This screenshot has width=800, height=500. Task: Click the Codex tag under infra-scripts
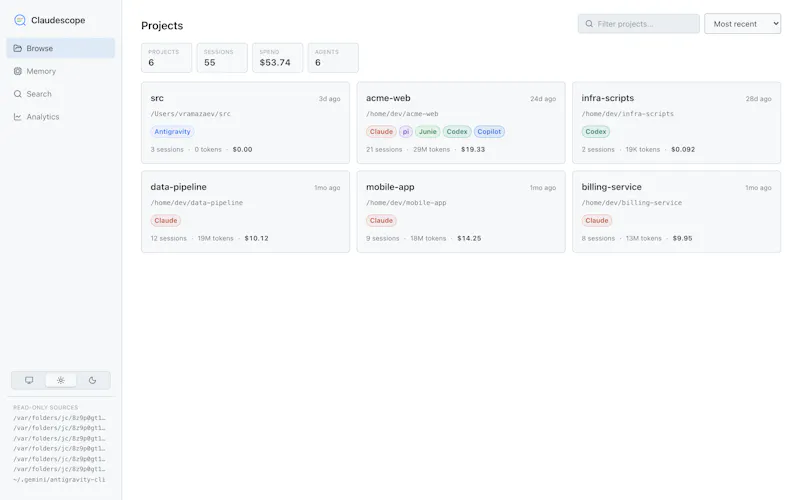coord(595,132)
